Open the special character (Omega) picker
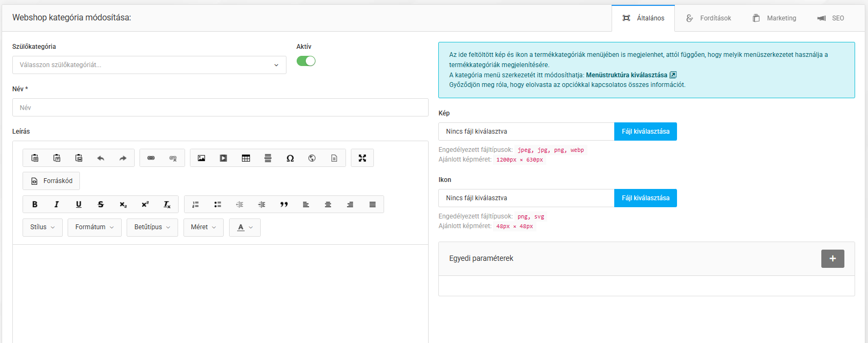Viewport: 868px width, 343px height. tap(290, 158)
